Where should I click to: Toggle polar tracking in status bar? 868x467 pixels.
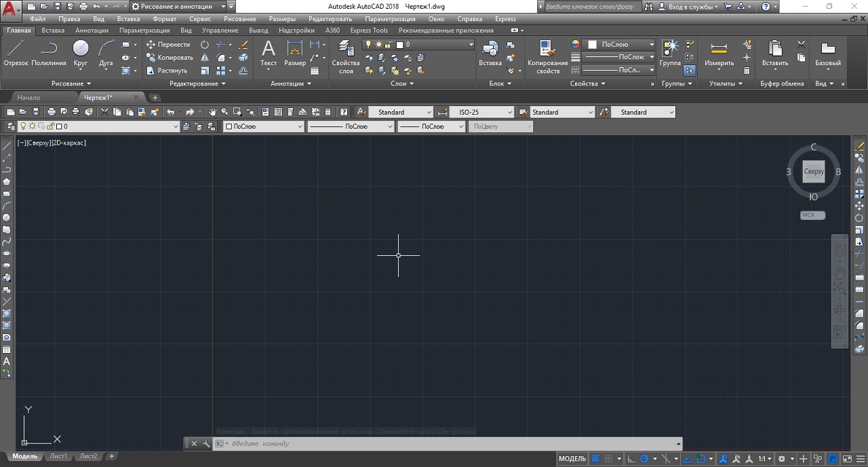click(645, 459)
